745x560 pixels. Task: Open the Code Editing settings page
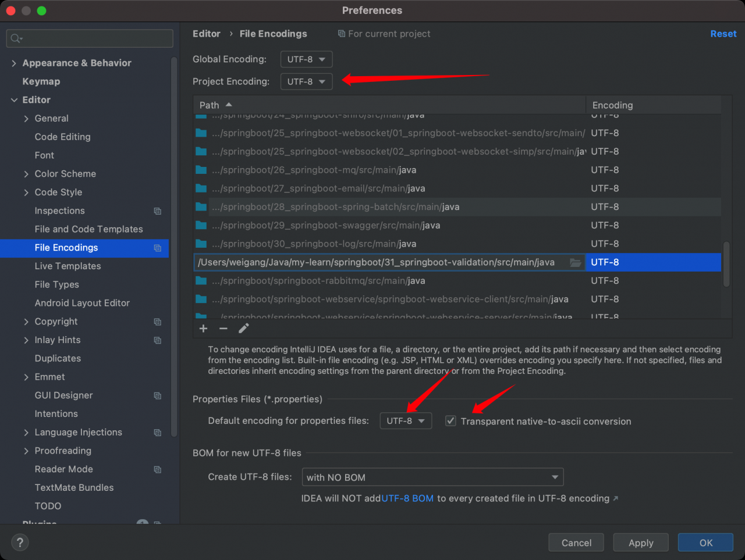[62, 137]
